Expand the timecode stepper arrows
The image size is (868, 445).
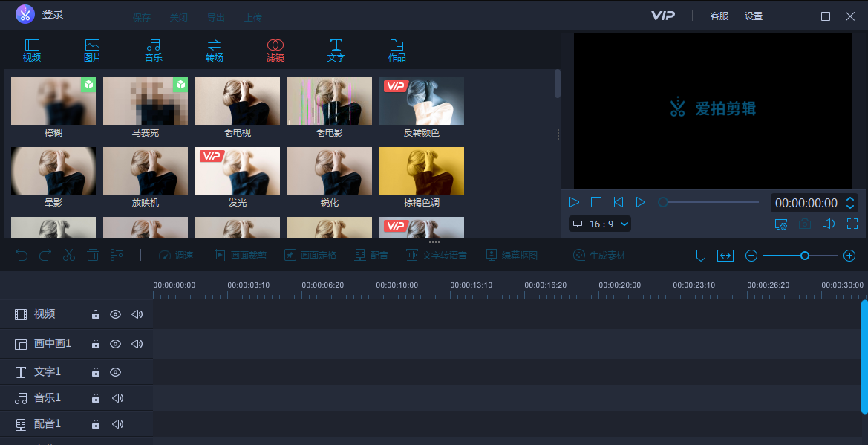852,201
